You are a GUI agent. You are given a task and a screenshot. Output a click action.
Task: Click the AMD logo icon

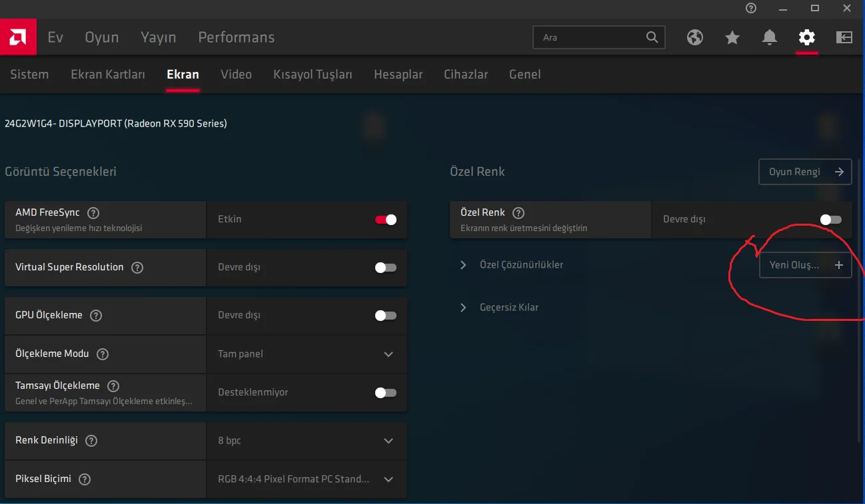[18, 37]
